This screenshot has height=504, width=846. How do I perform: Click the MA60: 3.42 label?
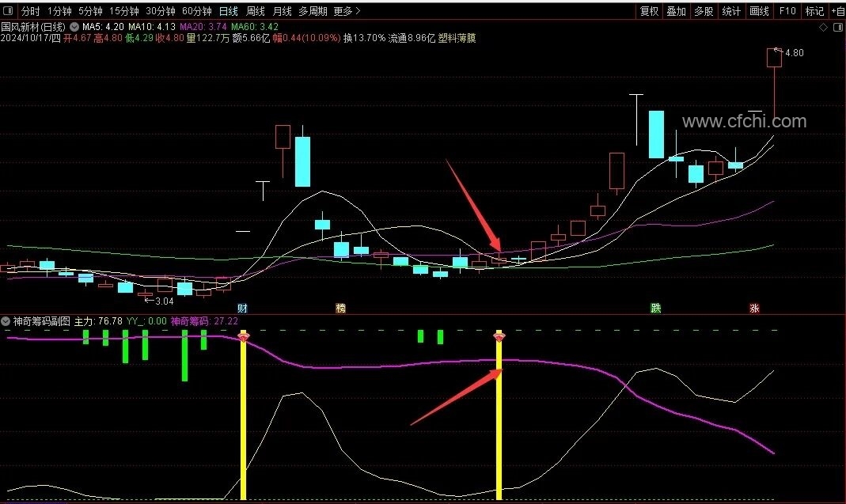point(255,26)
